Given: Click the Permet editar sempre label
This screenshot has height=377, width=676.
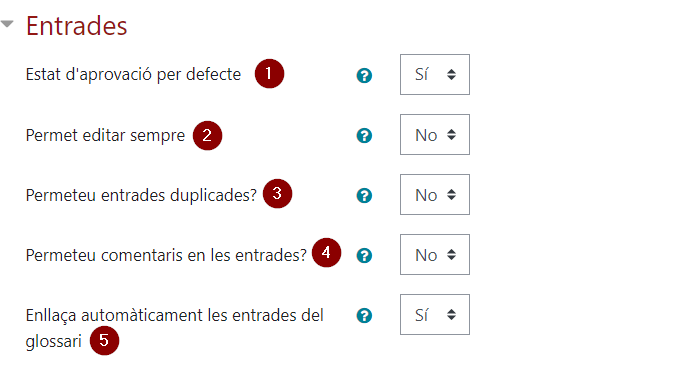Looking at the screenshot, I should pos(105,135).
